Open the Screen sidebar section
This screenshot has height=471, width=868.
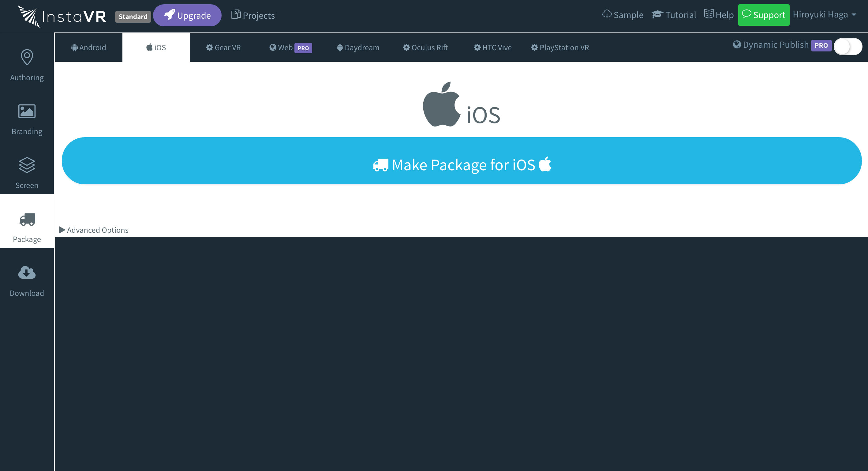(27, 174)
